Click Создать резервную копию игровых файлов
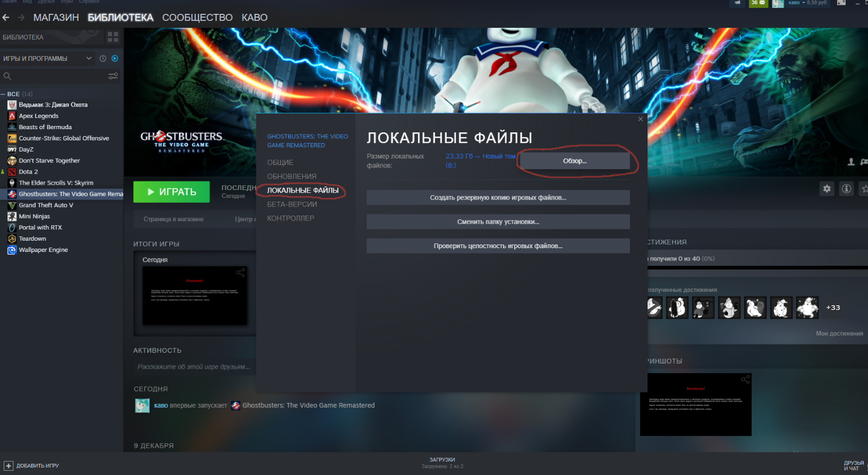Image resolution: width=868 pixels, height=475 pixels. (498, 197)
